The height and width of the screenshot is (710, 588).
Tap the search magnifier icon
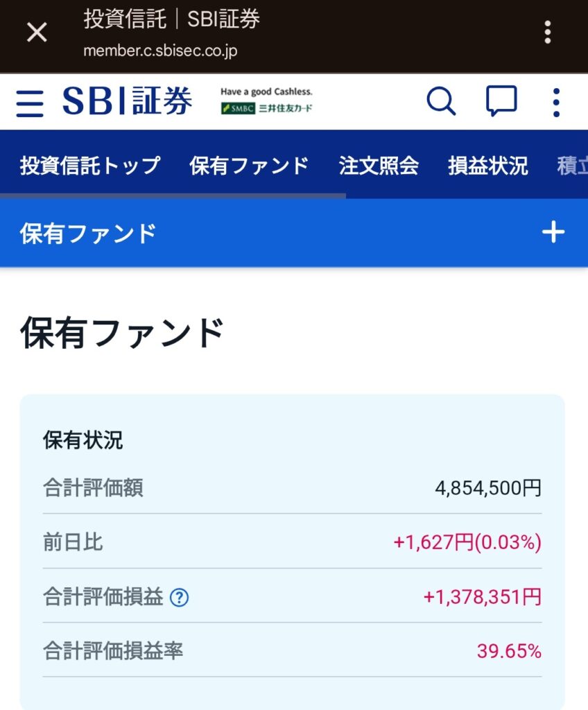441,102
